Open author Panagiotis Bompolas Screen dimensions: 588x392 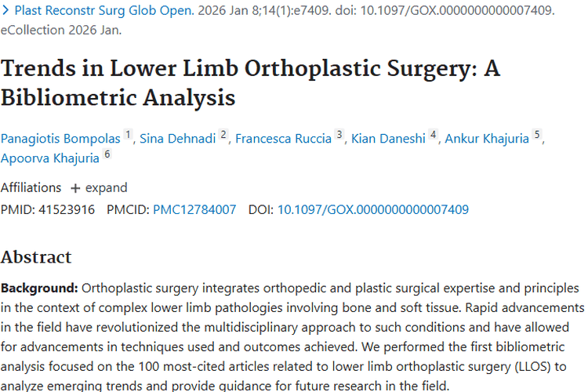tap(60, 139)
